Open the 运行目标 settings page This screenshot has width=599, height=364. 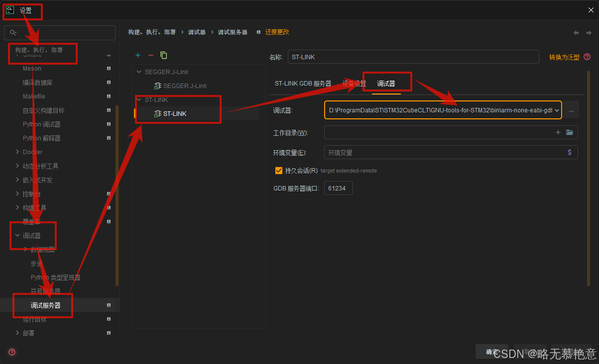(34, 319)
